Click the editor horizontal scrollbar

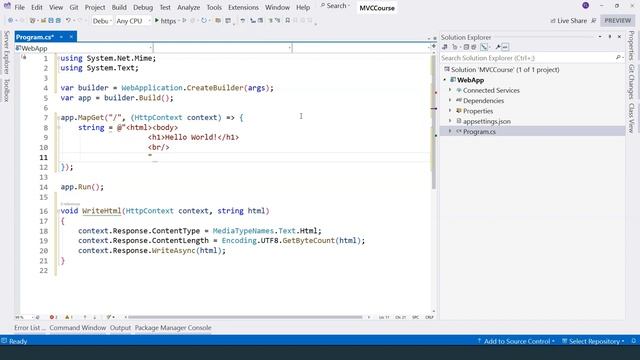[245, 317]
